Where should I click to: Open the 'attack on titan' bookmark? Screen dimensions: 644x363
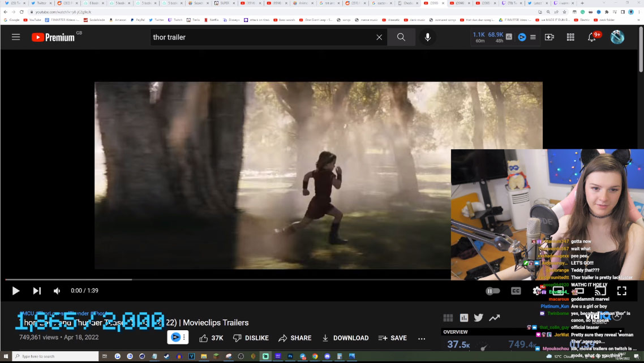tap(257, 20)
